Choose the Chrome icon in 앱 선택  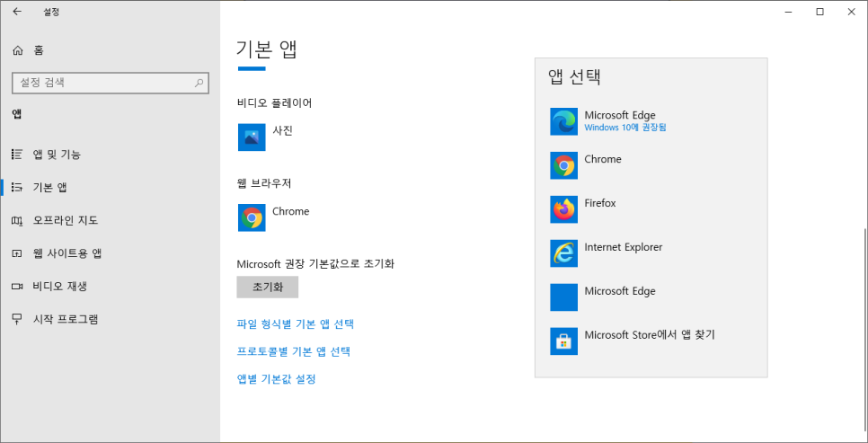(x=564, y=165)
